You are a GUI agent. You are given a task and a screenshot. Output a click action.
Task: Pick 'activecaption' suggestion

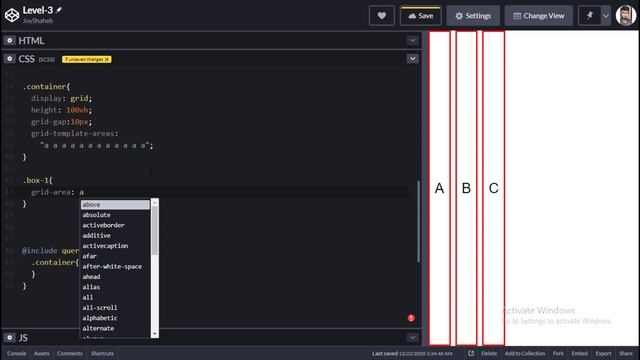coord(115,246)
